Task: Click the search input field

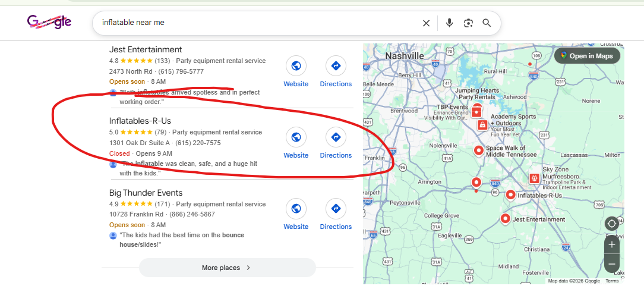Action: (x=255, y=23)
